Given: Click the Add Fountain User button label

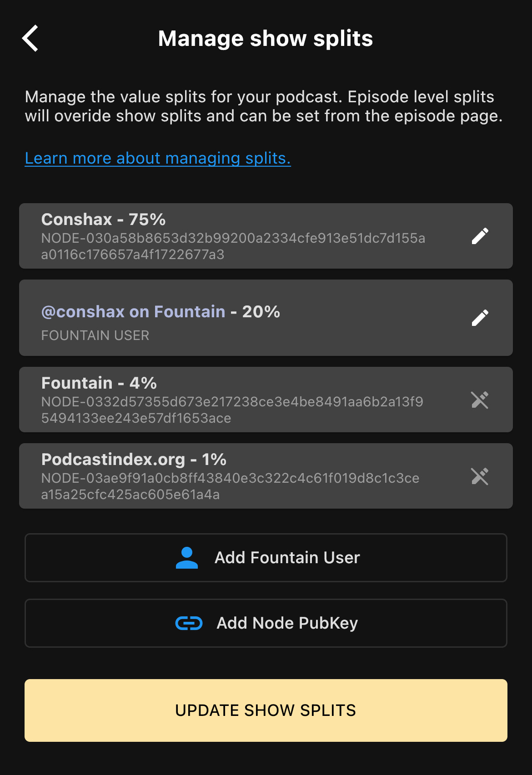Looking at the screenshot, I should click(287, 558).
